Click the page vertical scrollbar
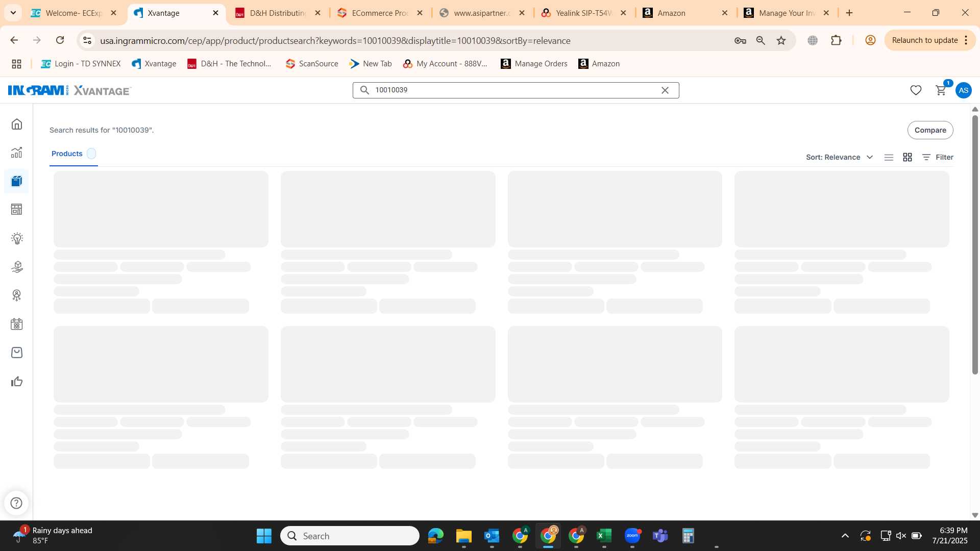980x551 pixels. [974, 245]
